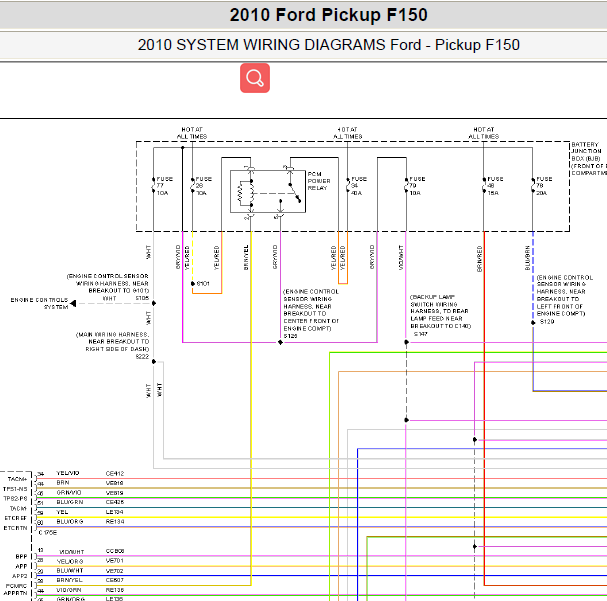Click the 'ENGINE CONTROLS SYSTEM' reference label
This screenshot has height=601, width=607.
39,303
